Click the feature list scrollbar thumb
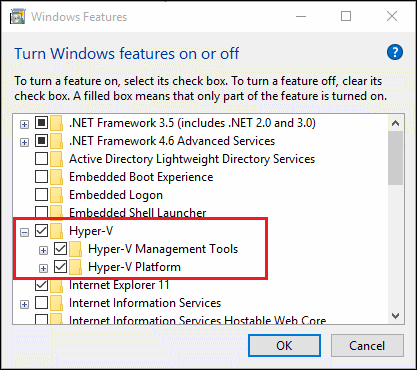 coord(396,158)
